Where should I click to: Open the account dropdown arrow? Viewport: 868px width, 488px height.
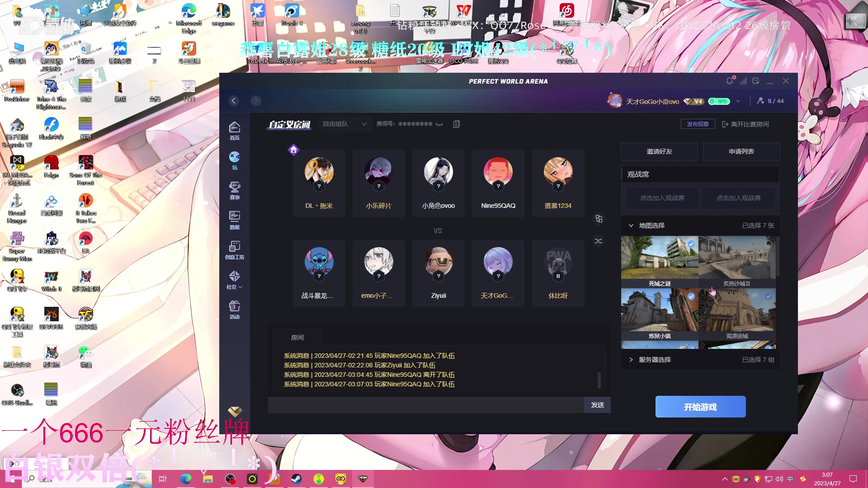738,101
